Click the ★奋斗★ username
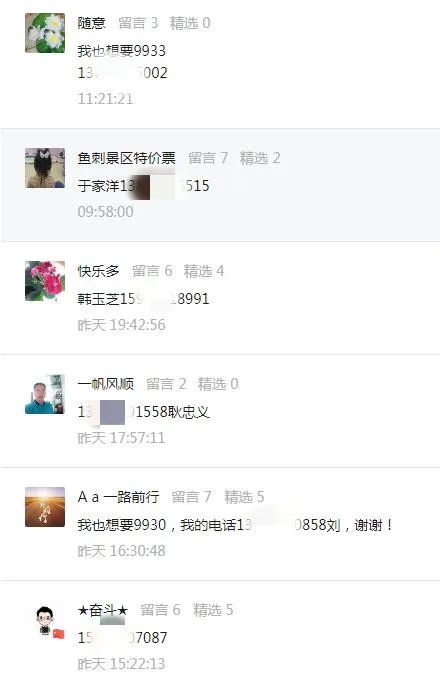Screen dimensions: 440x683 point(103,610)
